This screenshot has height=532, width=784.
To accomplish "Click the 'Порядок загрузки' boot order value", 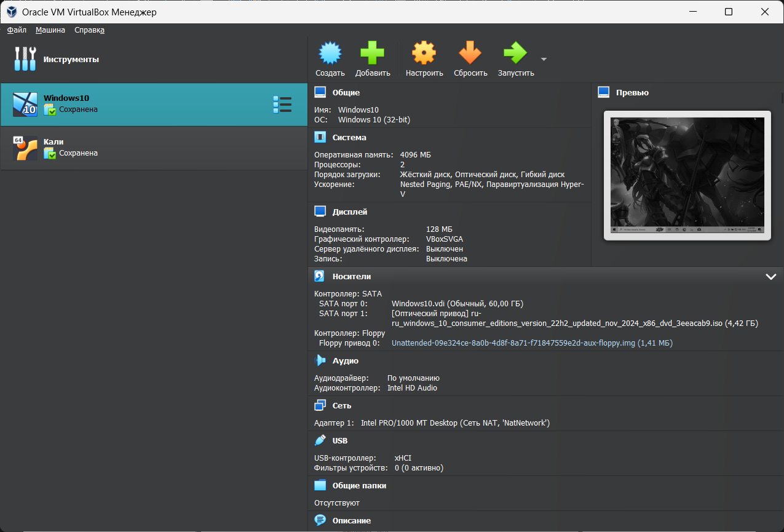I will tap(482, 175).
